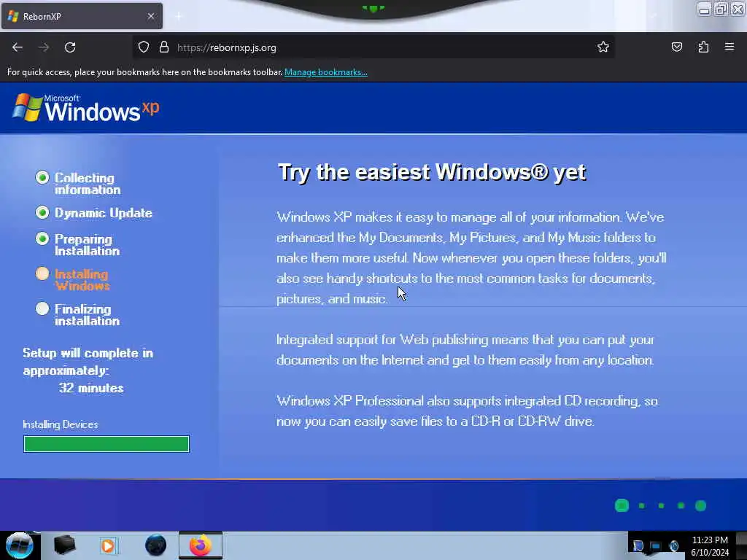Image resolution: width=747 pixels, height=560 pixels.
Task: Open the black box taskbar icon
Action: [x=64, y=545]
